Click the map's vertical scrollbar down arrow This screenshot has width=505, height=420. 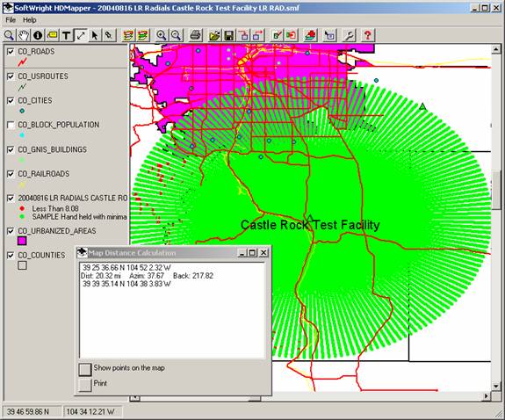pyautogui.click(x=495, y=386)
